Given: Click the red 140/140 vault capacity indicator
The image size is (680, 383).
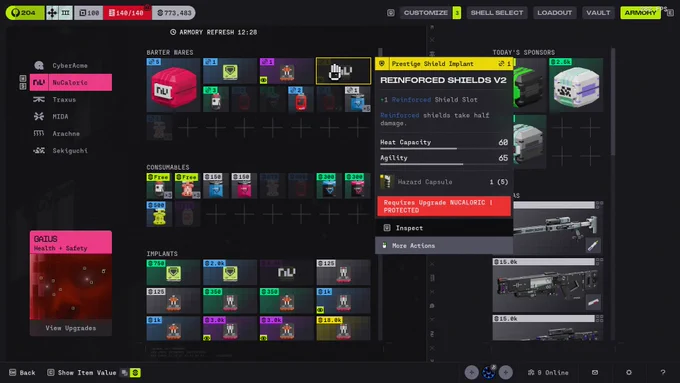Looking at the screenshot, I should pyautogui.click(x=127, y=13).
